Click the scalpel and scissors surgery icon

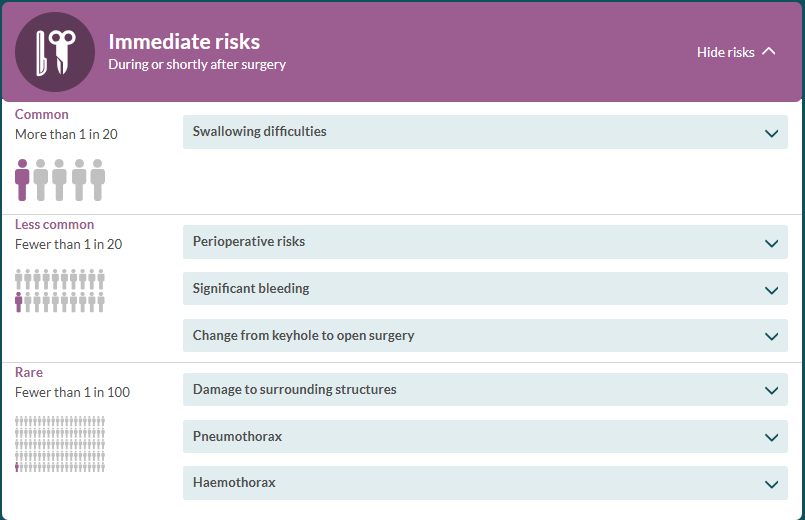pyautogui.click(x=55, y=52)
